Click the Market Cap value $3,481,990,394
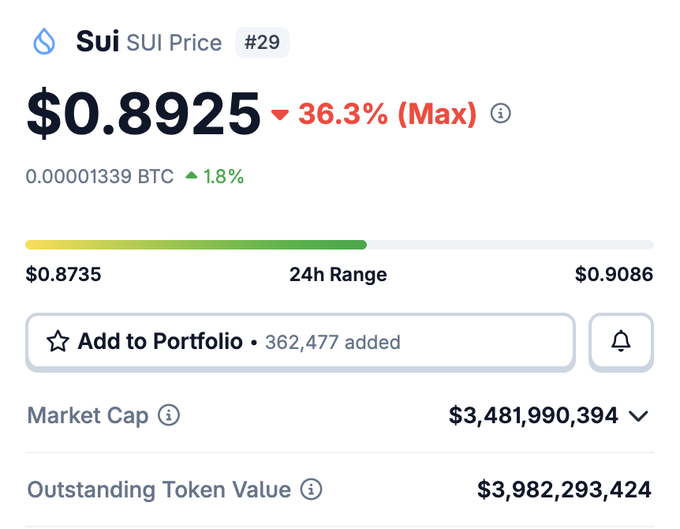 click(x=533, y=415)
